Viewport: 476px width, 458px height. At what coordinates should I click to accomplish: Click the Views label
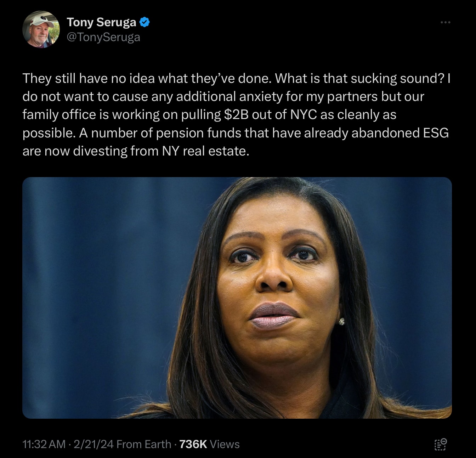(x=225, y=444)
